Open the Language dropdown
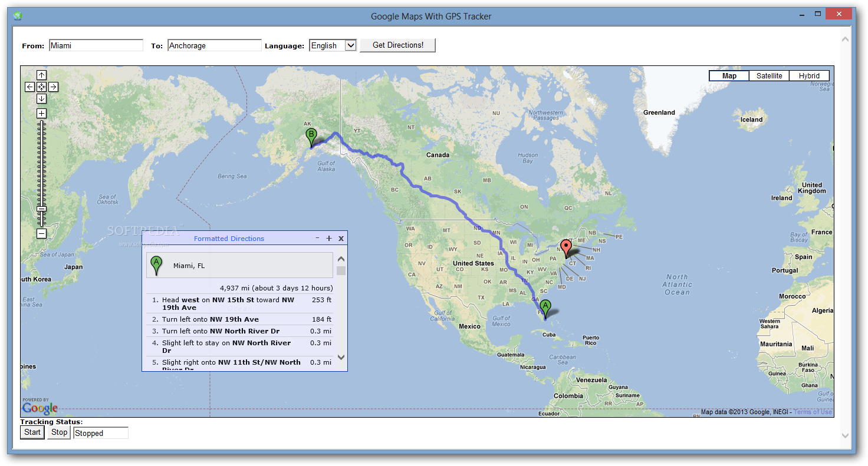Screen dimensions: 868x466 tap(333, 45)
